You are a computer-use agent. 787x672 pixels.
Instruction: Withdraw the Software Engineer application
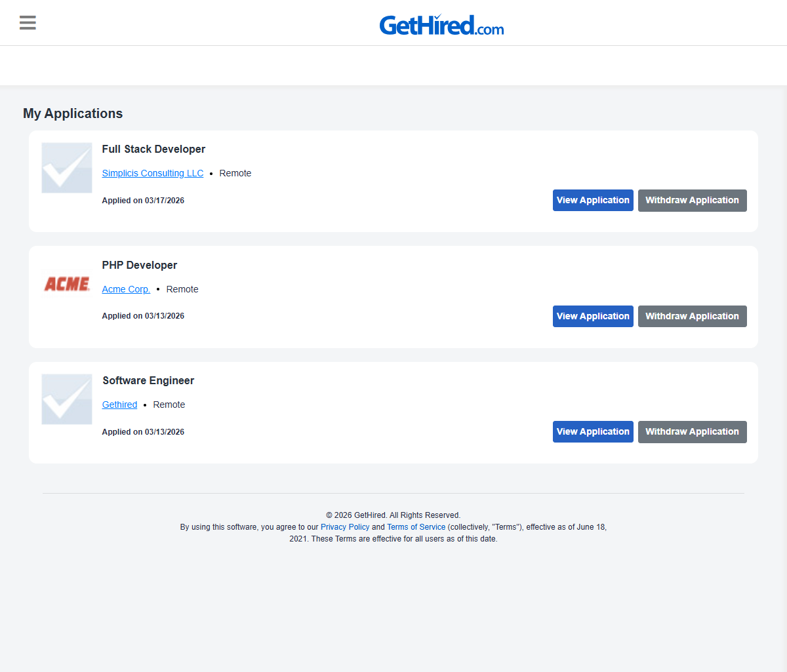(692, 431)
